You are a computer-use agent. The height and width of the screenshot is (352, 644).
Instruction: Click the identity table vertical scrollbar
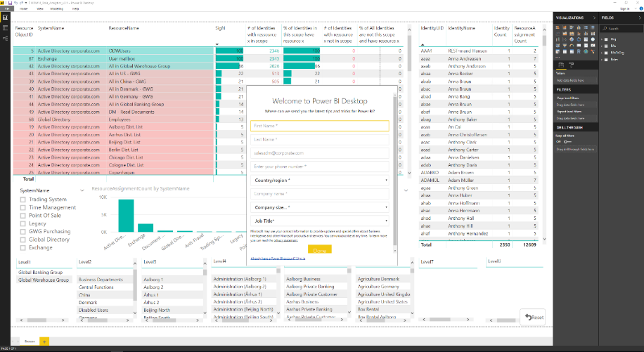point(545,40)
